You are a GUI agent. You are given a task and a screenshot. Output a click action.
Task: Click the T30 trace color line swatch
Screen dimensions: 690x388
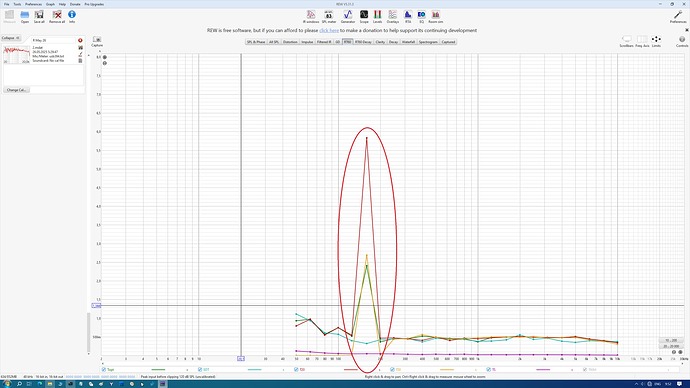coord(447,370)
